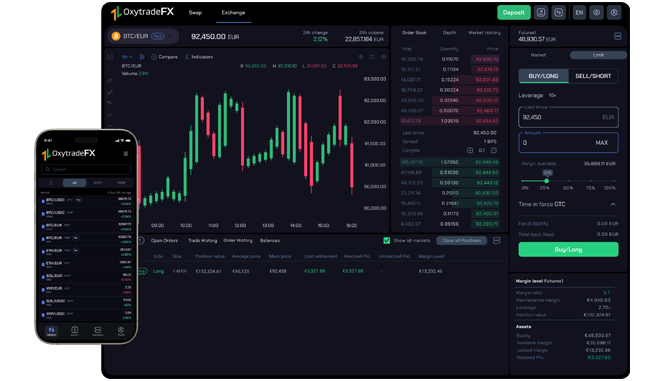663x381 pixels.
Task: Click the candlestick chart type icon
Action: coord(142,57)
